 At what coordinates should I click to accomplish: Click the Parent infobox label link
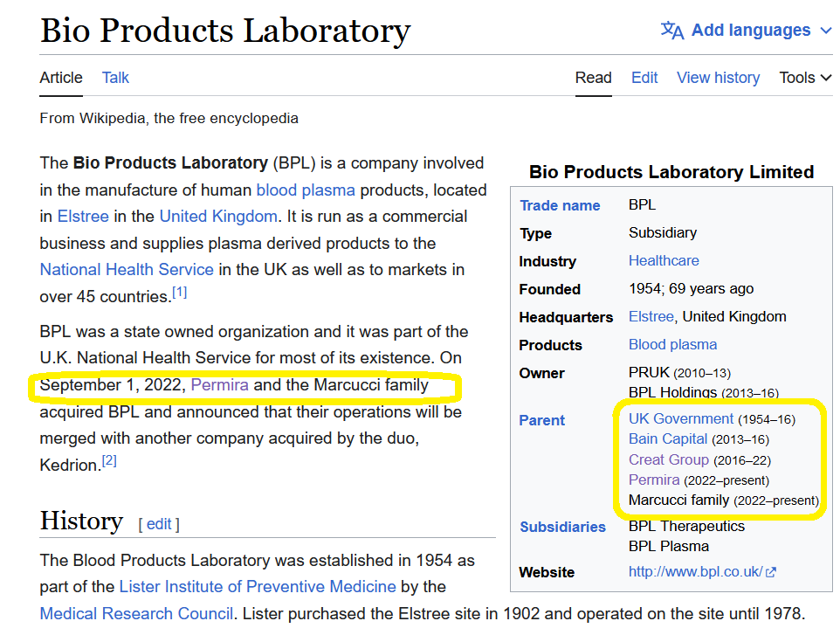pos(541,421)
